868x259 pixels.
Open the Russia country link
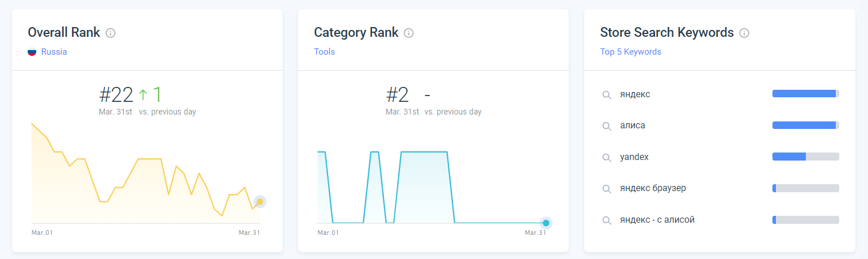pyautogui.click(x=54, y=52)
